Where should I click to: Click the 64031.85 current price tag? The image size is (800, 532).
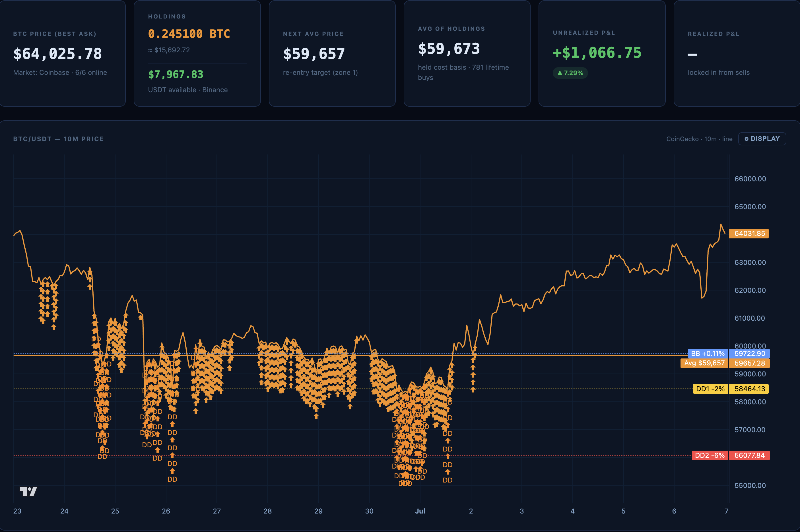pyautogui.click(x=749, y=234)
